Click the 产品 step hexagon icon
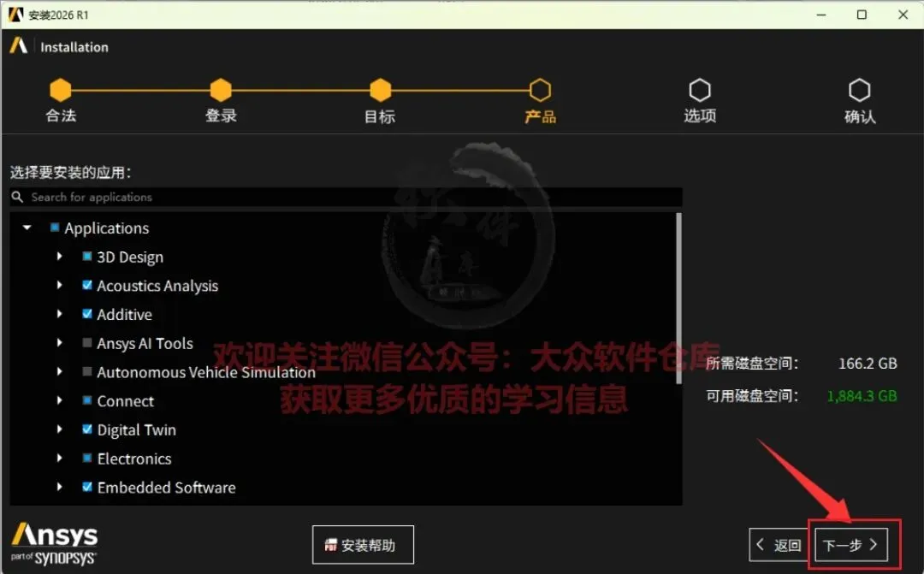This screenshot has height=574, width=924. 540,90
